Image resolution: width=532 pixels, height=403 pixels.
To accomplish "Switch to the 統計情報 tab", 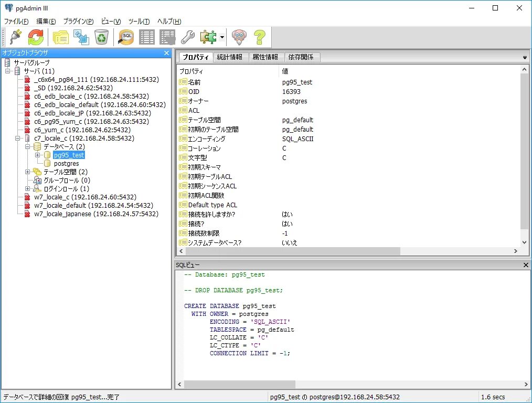I will point(230,57).
